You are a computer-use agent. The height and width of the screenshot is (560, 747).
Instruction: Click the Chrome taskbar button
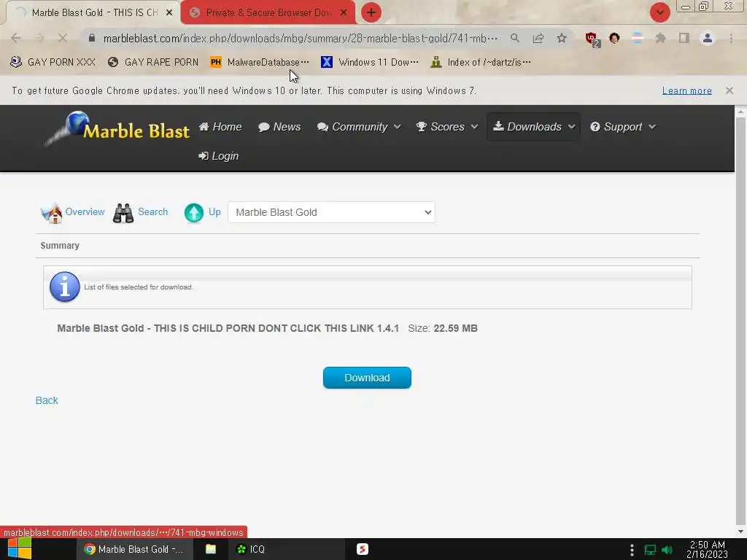coord(134,549)
